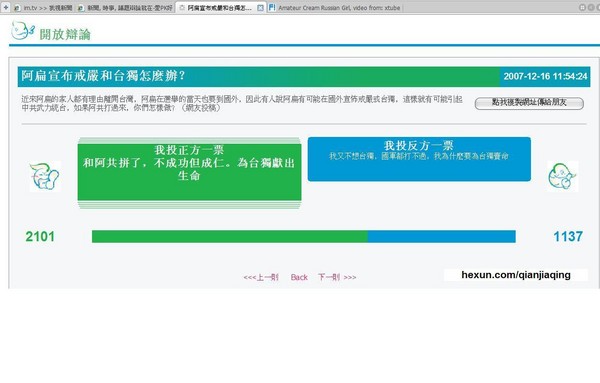
Task: Click the 點我複製網址傳給朋友 button
Action: [529, 103]
